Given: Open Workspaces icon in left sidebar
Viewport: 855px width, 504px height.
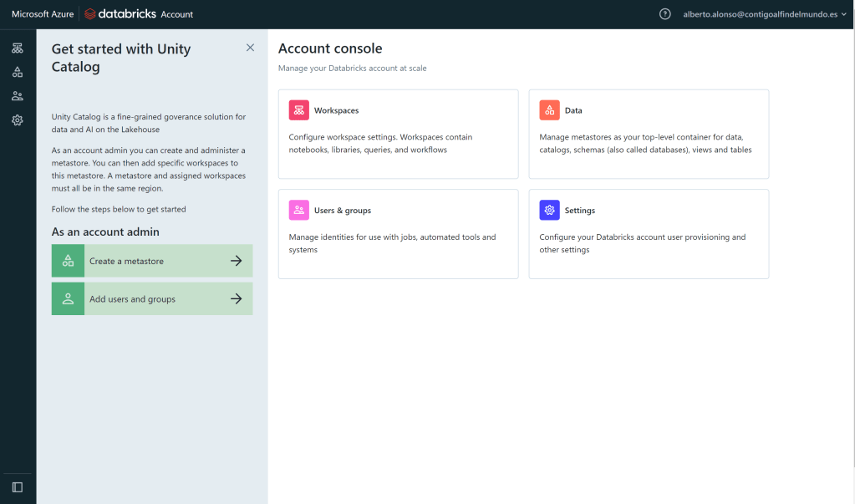Looking at the screenshot, I should pyautogui.click(x=18, y=48).
